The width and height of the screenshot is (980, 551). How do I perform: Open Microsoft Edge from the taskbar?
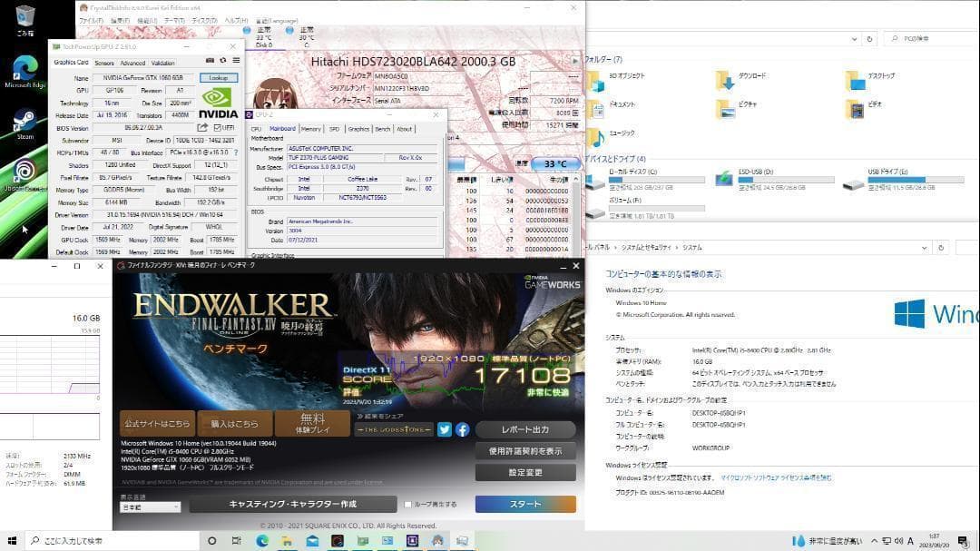(x=262, y=541)
